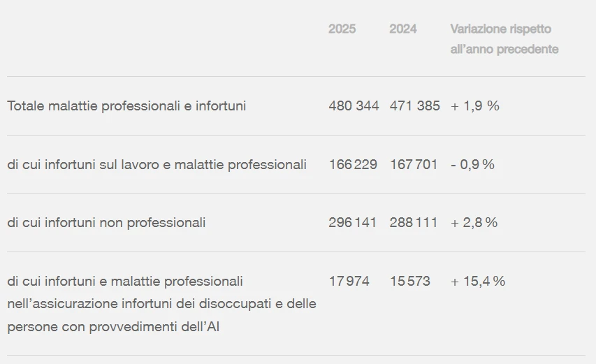Click the 2025 column header
The image size is (596, 364).
[342, 29]
